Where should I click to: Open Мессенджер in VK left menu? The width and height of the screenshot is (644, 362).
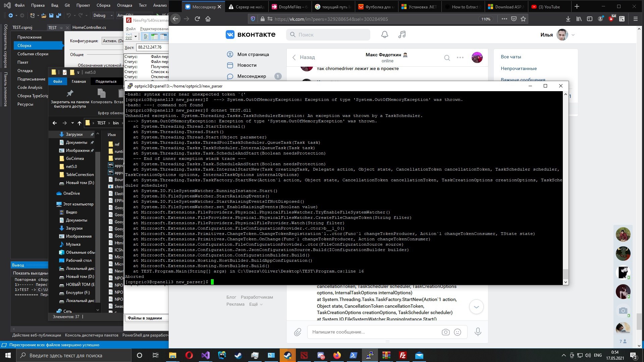[x=252, y=76]
